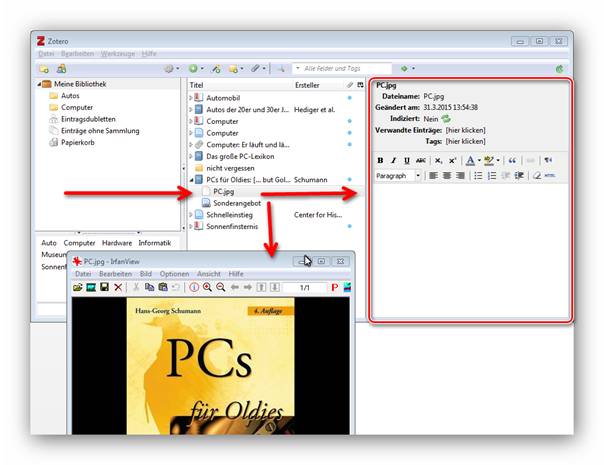Click Align Right in the note editor
Viewport: 604px width, 465px height.
(460, 176)
